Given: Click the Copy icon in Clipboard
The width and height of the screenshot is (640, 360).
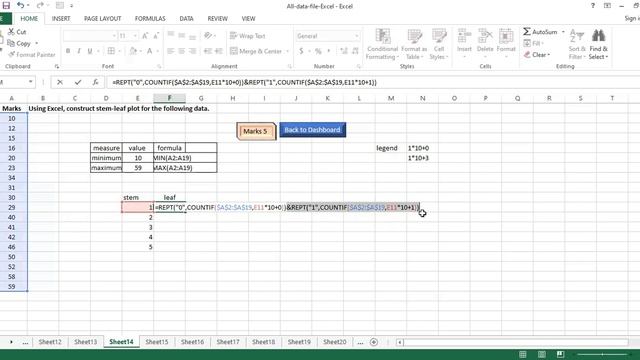Looking at the screenshot, I should click(11, 43).
